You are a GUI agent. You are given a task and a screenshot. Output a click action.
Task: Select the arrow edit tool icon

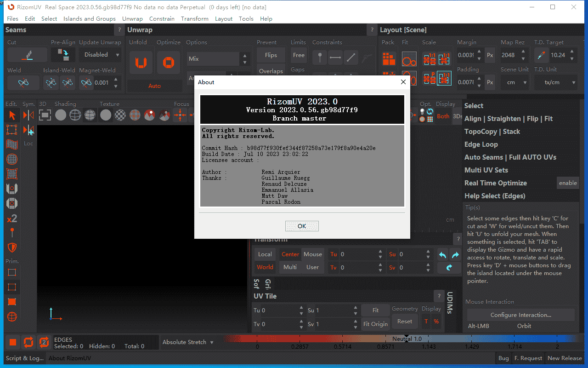tap(12, 115)
